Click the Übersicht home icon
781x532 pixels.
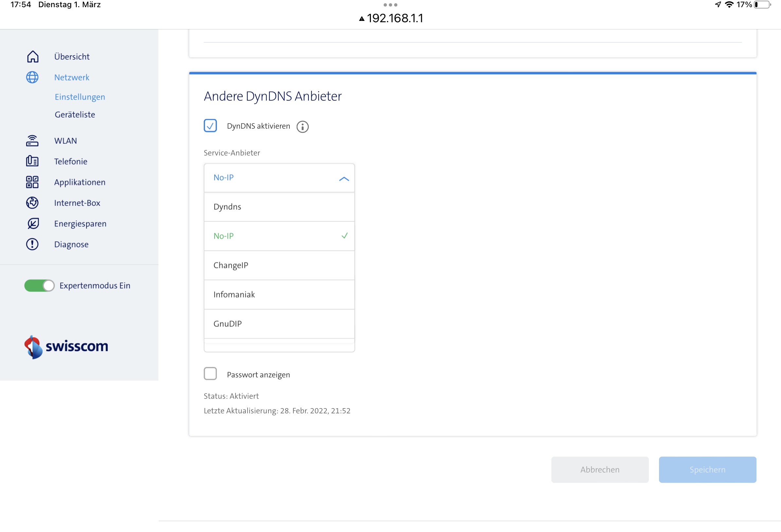(33, 57)
